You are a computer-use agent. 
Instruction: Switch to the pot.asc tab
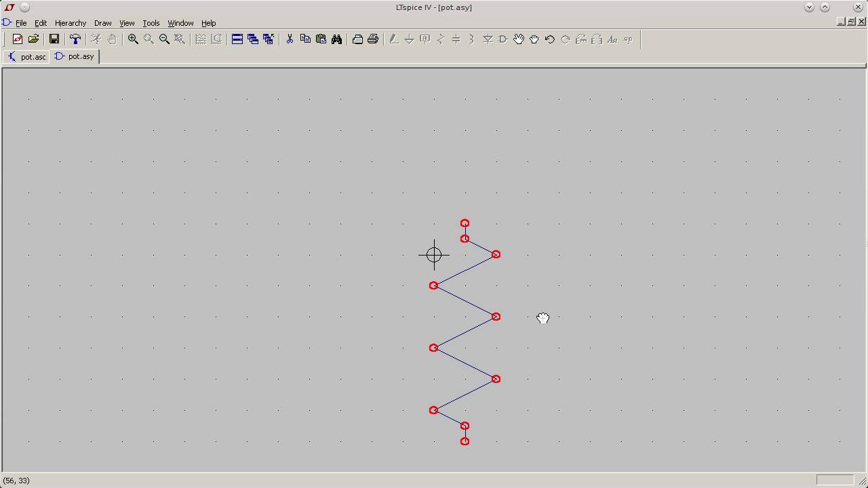click(x=26, y=57)
